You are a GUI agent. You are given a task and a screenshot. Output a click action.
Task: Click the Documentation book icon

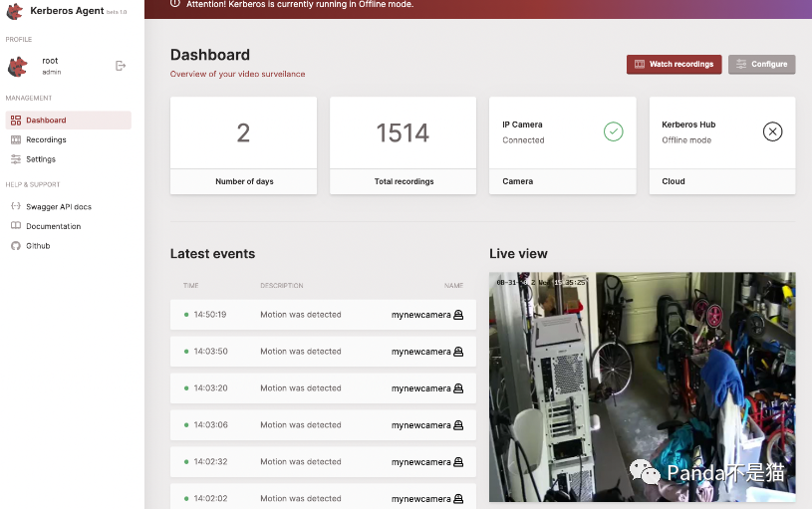click(x=16, y=226)
